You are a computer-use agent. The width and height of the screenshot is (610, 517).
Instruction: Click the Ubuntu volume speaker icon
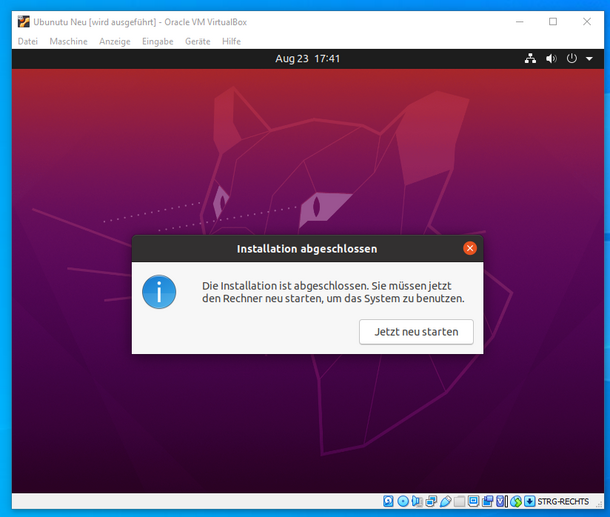550,59
